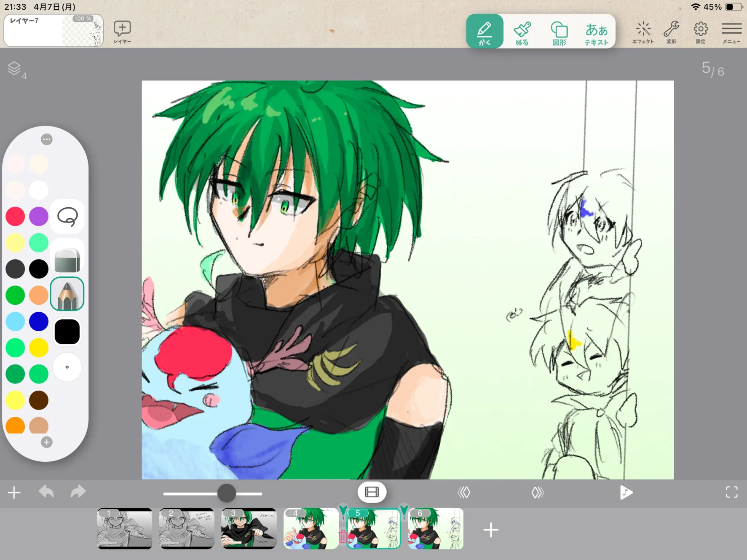Select frame 3 thumbnail
747x560 pixels.
[x=249, y=528]
